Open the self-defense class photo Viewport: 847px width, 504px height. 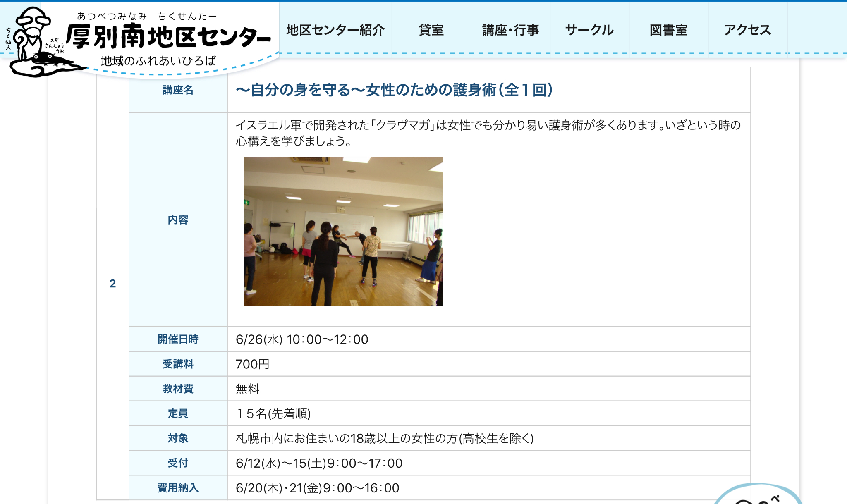click(x=343, y=232)
